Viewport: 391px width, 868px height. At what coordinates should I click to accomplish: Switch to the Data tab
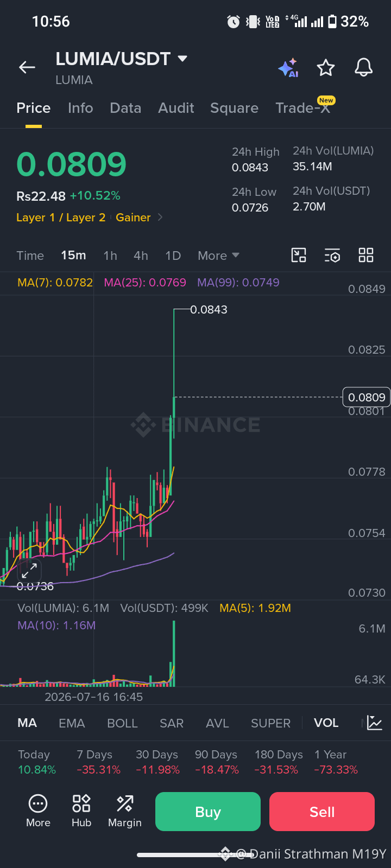(125, 108)
